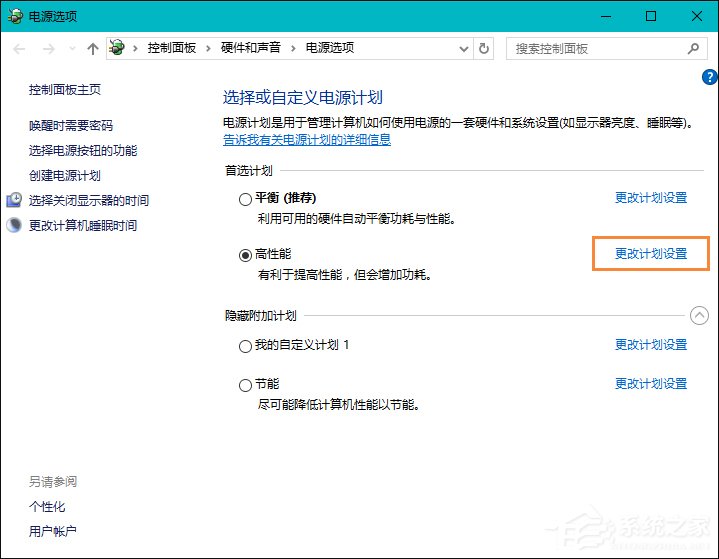Select the 平衡 (推荐) power plan

245,199
